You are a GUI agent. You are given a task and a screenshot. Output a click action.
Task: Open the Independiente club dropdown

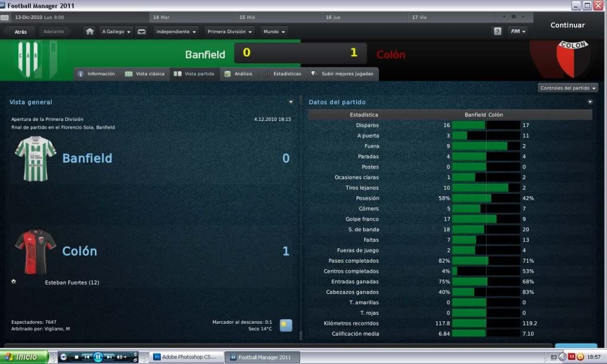[x=176, y=32]
